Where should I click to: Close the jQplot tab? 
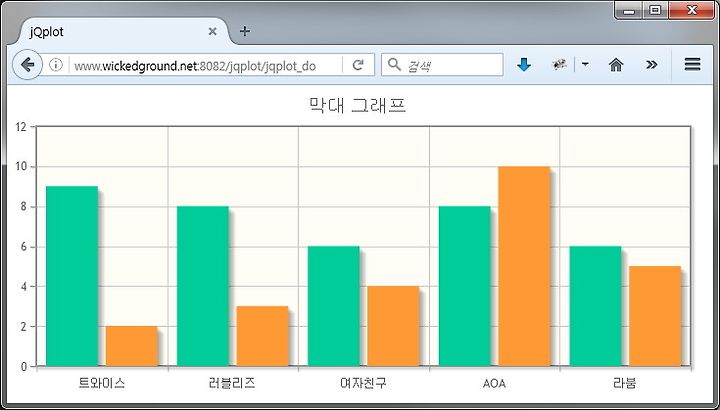pyautogui.click(x=212, y=32)
